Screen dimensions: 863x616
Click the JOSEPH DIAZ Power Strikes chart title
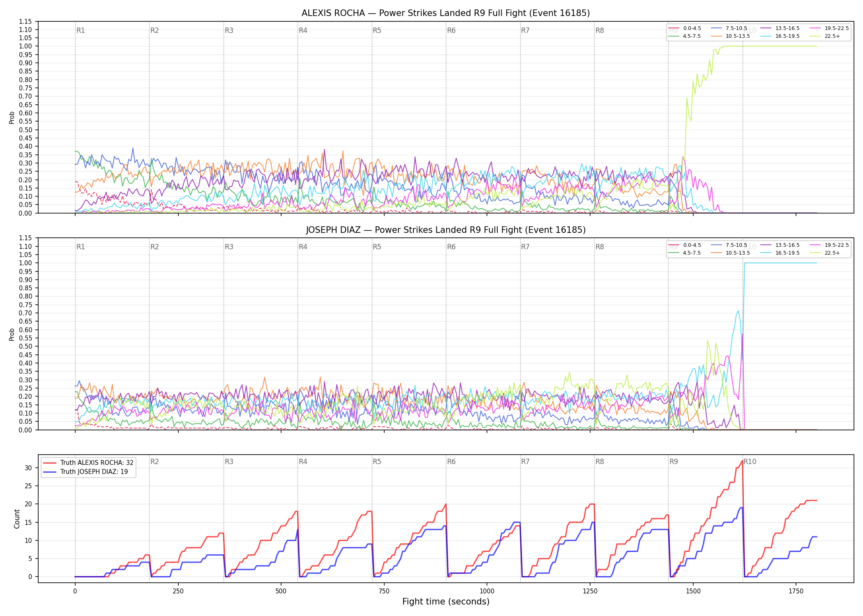coord(445,230)
